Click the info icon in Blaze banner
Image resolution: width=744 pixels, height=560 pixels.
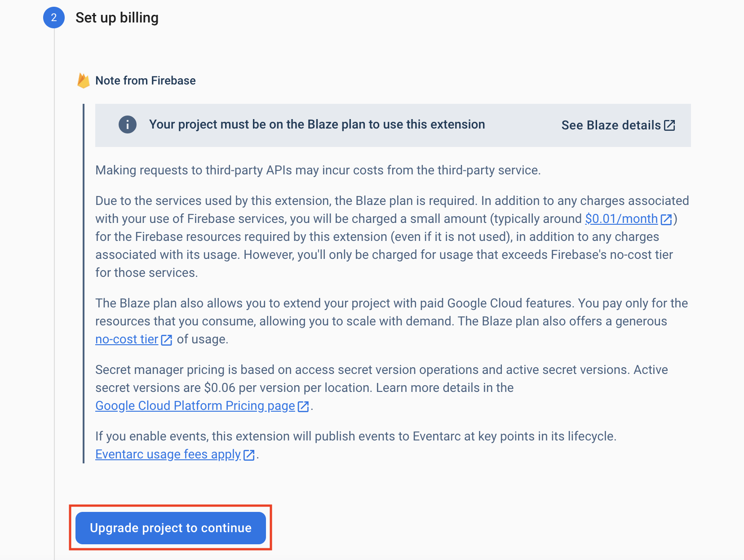pos(128,124)
